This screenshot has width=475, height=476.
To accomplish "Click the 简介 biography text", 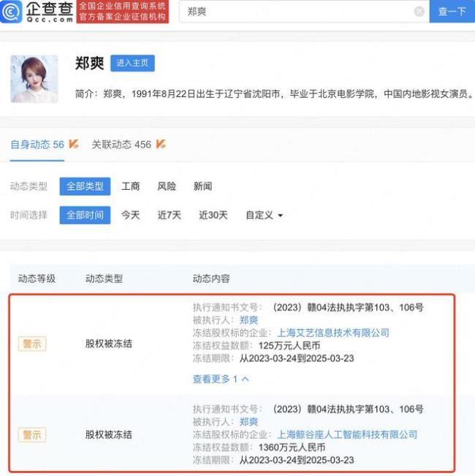I will pos(275,93).
